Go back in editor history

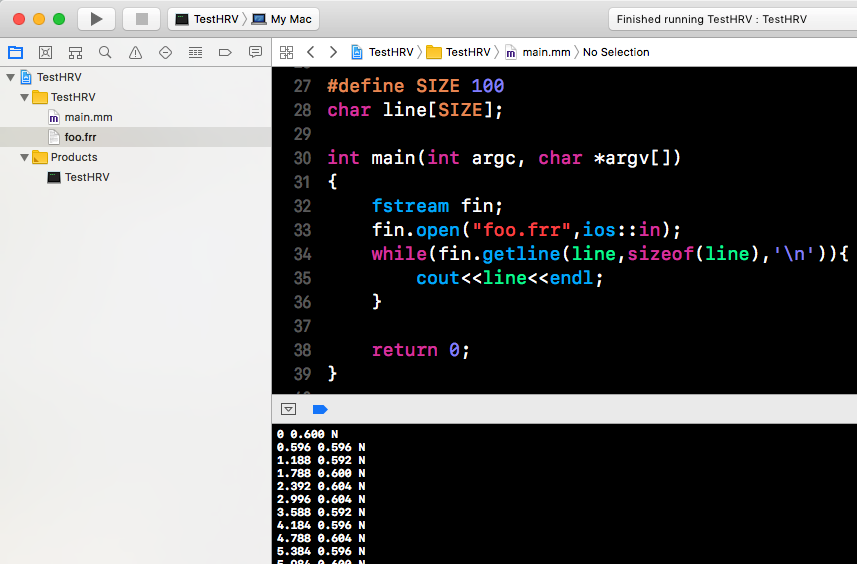(x=311, y=52)
